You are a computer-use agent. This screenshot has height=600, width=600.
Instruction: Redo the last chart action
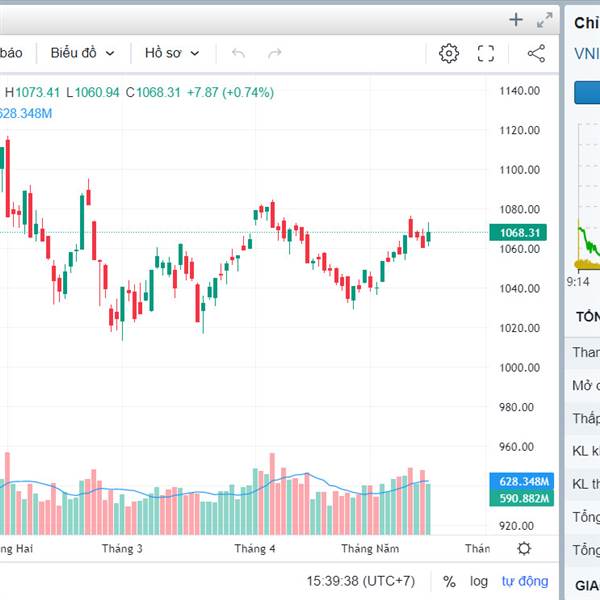pyautogui.click(x=275, y=53)
